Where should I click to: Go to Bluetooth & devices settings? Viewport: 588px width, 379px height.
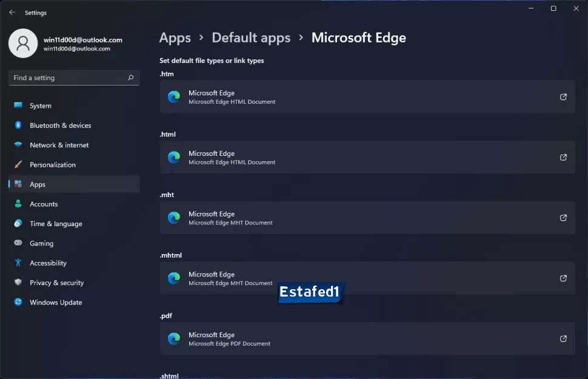(60, 126)
